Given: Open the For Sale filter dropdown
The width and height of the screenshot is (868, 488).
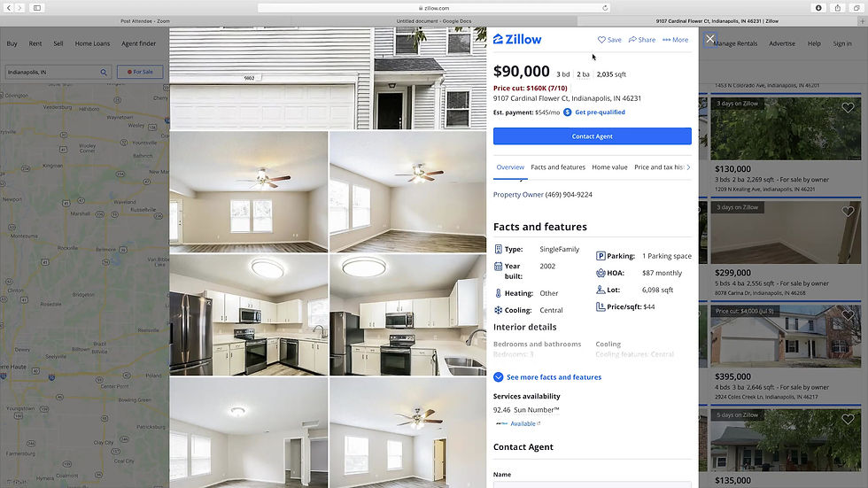Looking at the screenshot, I should pos(140,72).
